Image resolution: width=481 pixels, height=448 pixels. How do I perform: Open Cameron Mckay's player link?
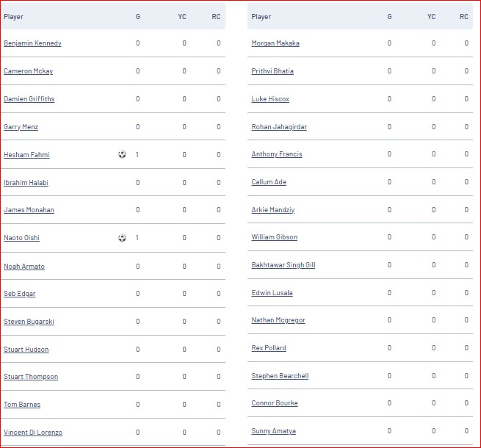pos(28,71)
